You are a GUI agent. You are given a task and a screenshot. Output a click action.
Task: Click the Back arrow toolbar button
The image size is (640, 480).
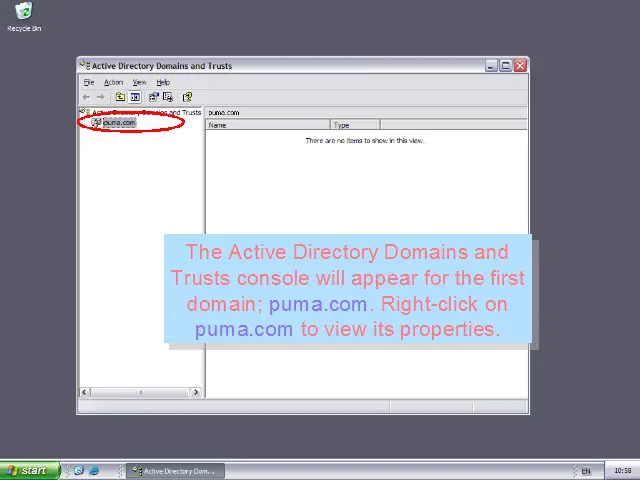click(87, 97)
